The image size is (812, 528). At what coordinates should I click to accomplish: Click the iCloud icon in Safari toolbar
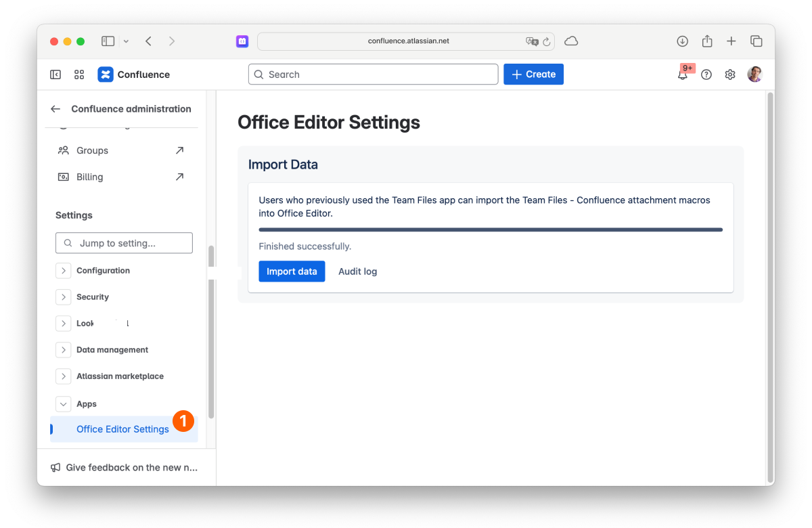click(x=571, y=41)
